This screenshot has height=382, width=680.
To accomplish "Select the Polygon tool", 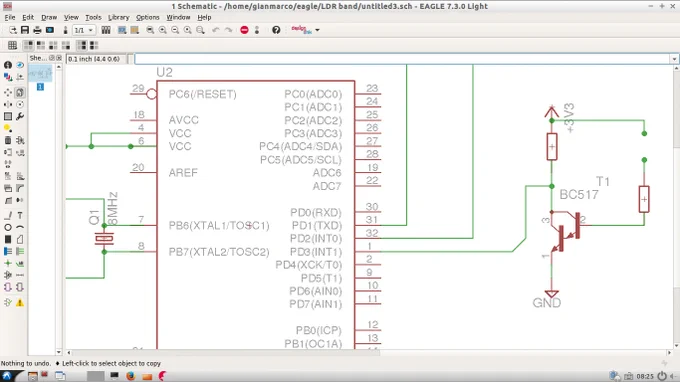I will (x=20, y=239).
